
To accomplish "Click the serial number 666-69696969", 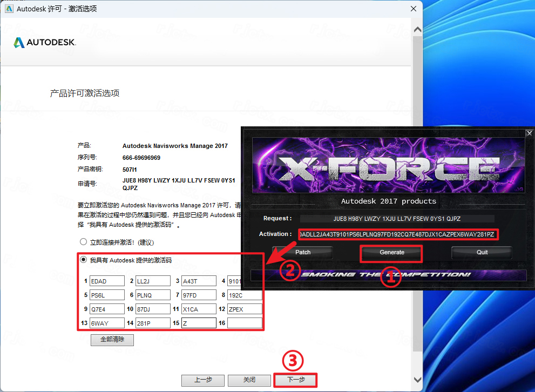I will [x=141, y=158].
